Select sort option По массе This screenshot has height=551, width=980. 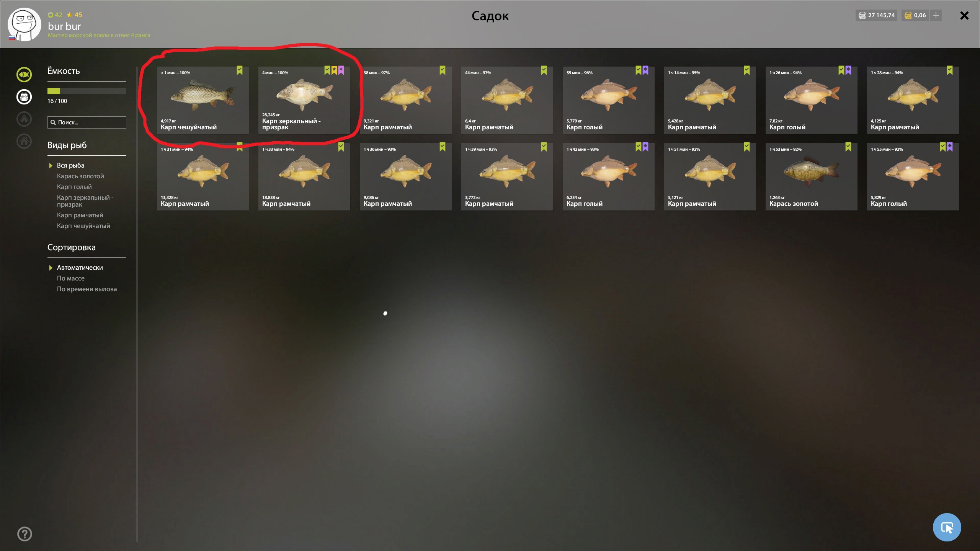click(x=71, y=278)
